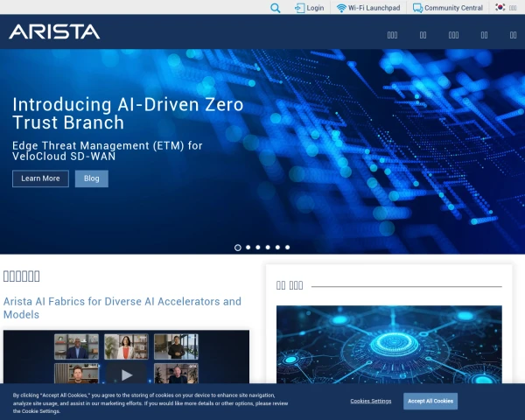Accept All Cookies
Viewport: 525px width, 420px height.
pyautogui.click(x=430, y=401)
